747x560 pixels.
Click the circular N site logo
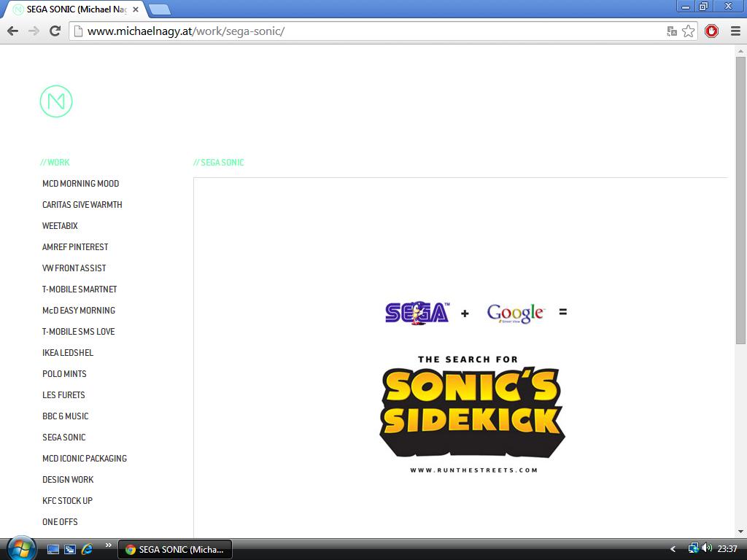pyautogui.click(x=56, y=101)
